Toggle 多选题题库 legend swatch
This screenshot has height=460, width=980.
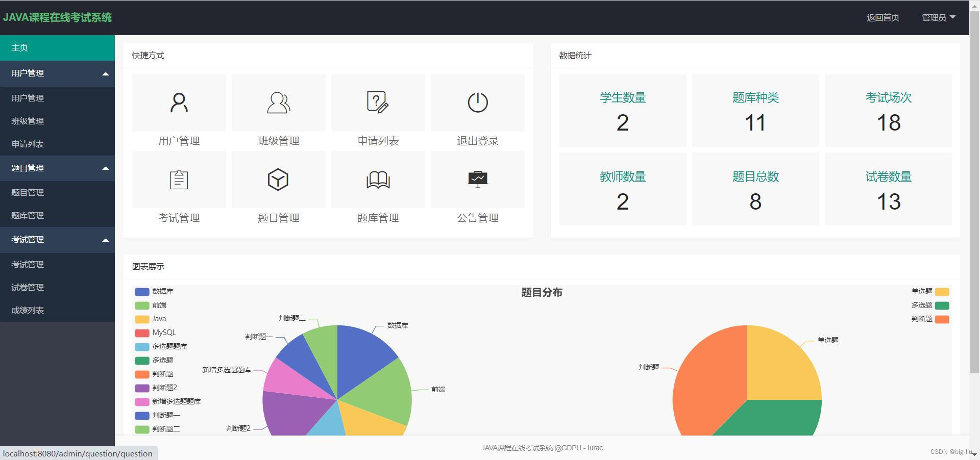pyautogui.click(x=142, y=347)
